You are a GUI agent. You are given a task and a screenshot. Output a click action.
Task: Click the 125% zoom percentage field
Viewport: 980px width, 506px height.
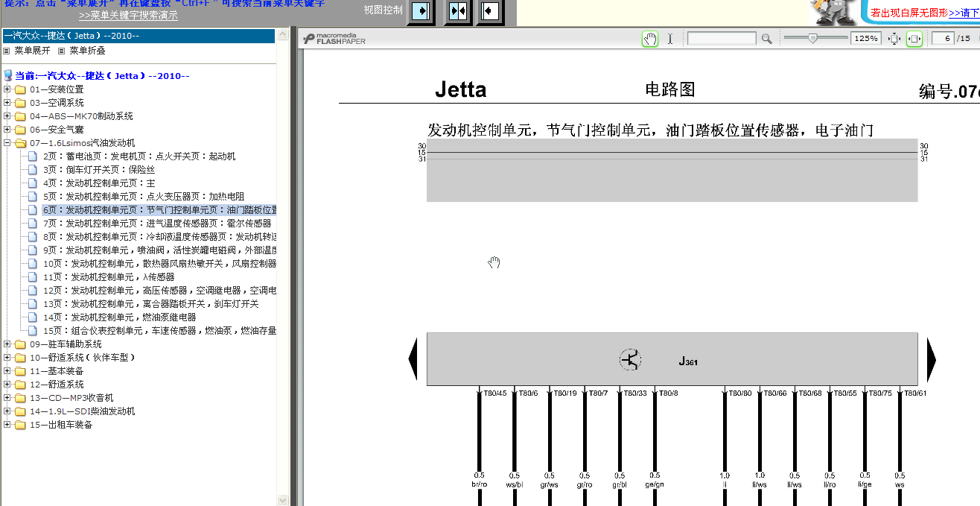[x=865, y=39]
